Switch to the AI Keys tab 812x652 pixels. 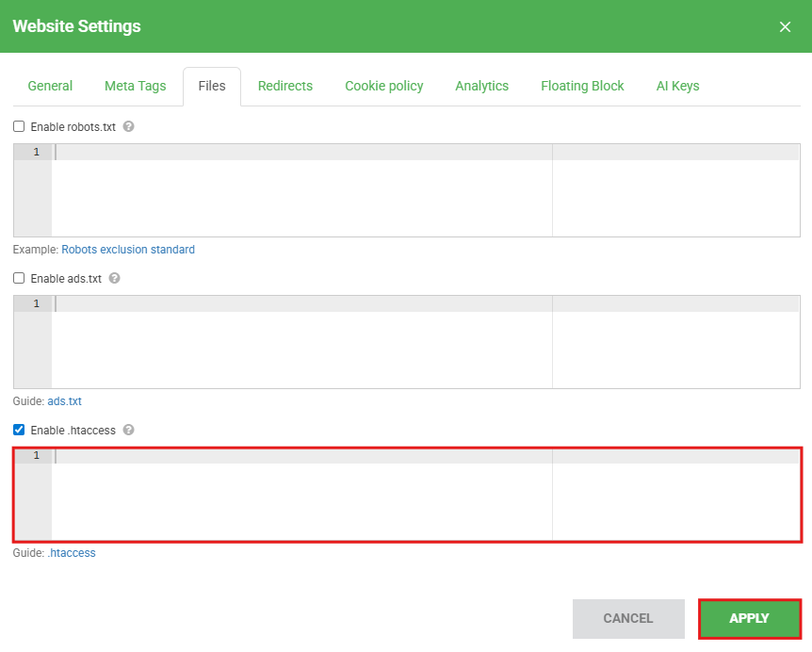click(x=677, y=86)
